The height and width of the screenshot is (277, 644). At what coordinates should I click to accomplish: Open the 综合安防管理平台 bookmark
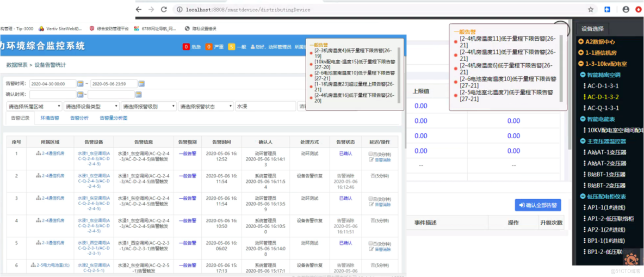pyautogui.click(x=109, y=29)
